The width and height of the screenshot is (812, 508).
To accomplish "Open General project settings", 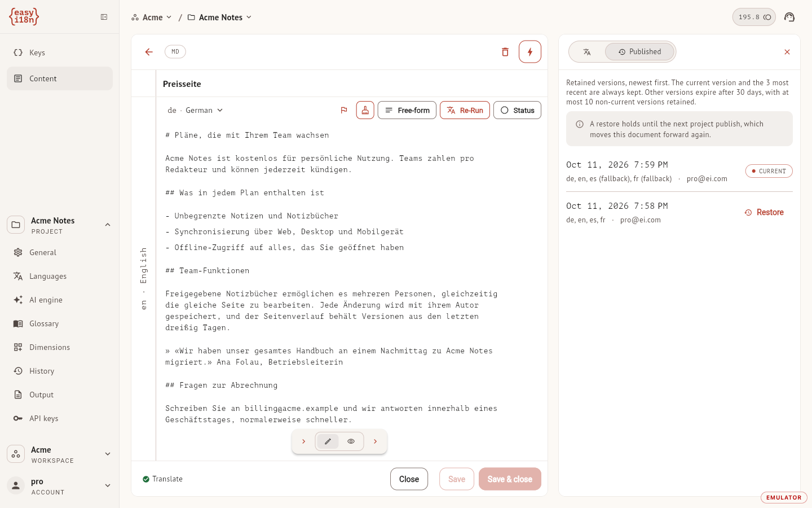I will pyautogui.click(x=60, y=252).
